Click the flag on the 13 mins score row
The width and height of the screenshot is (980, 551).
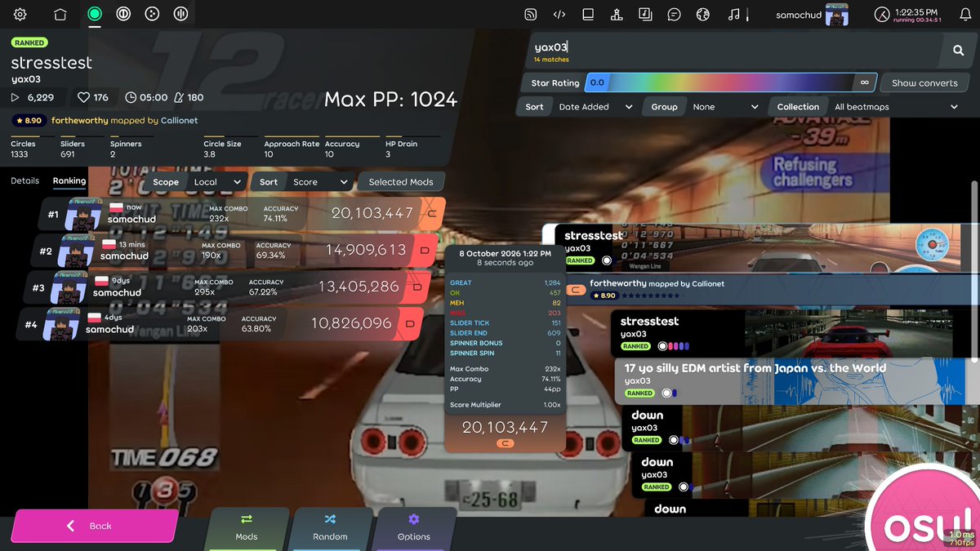(x=109, y=245)
